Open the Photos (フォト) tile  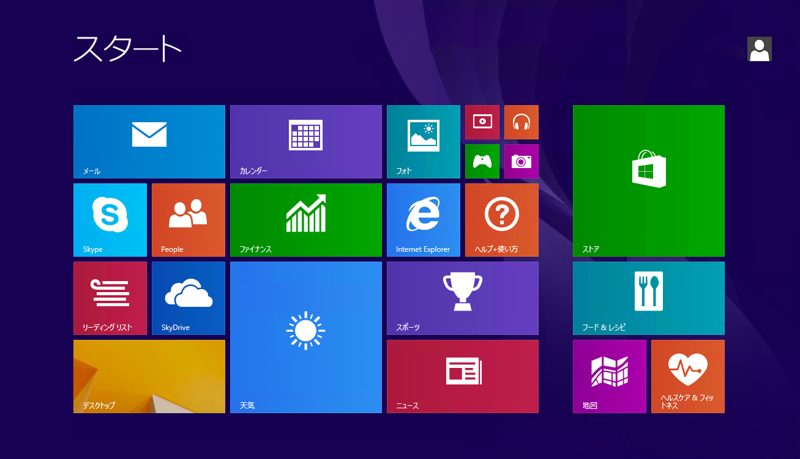[x=423, y=142]
